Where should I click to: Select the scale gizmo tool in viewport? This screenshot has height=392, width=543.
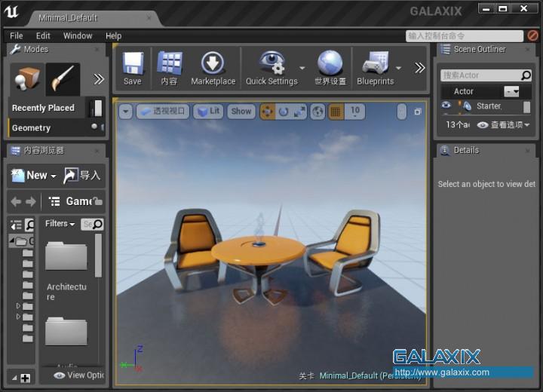coord(299,112)
